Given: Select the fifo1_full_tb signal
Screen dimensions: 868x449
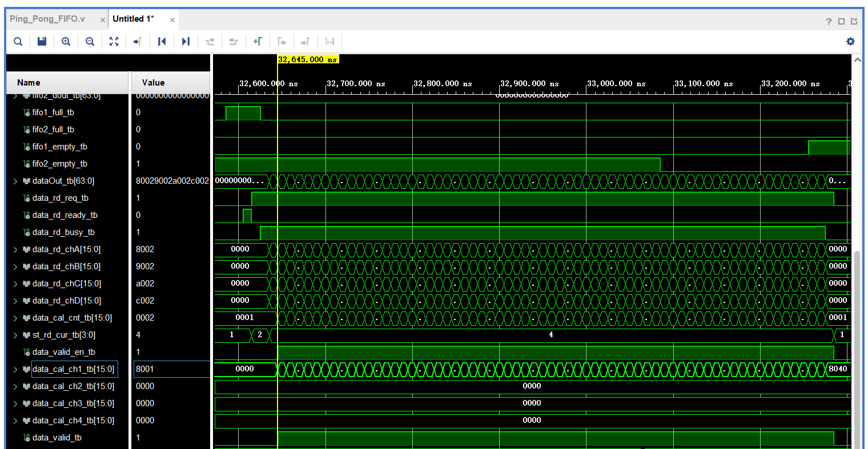Looking at the screenshot, I should point(53,112).
